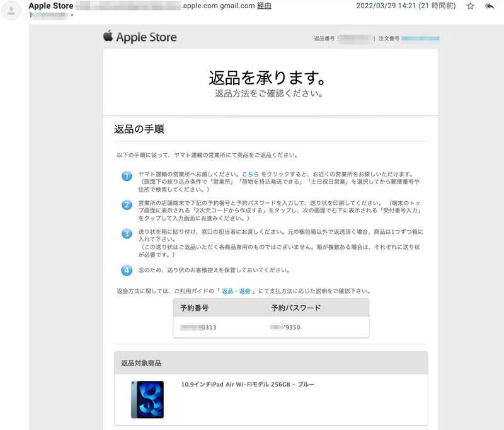Click the 経由 via text in header
This screenshot has width=504, height=430.
[x=264, y=6]
